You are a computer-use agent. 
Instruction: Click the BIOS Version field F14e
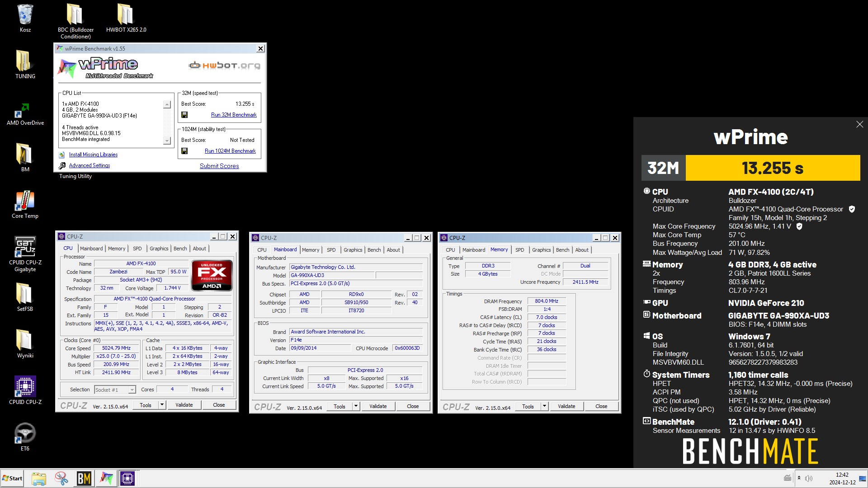point(356,340)
